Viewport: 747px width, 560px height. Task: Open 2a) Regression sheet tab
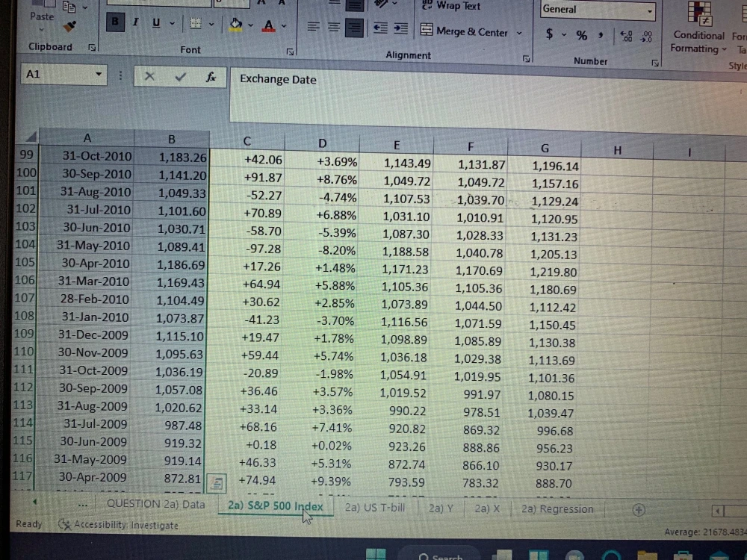click(x=557, y=509)
